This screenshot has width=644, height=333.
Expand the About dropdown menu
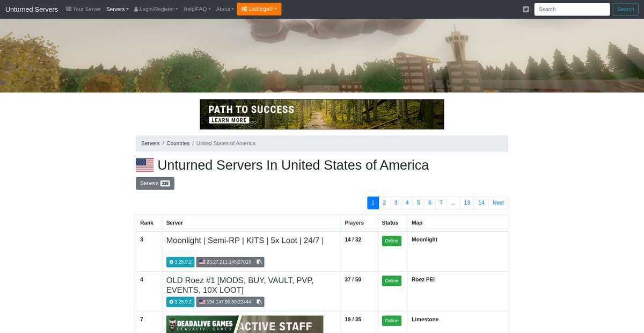[x=225, y=9]
